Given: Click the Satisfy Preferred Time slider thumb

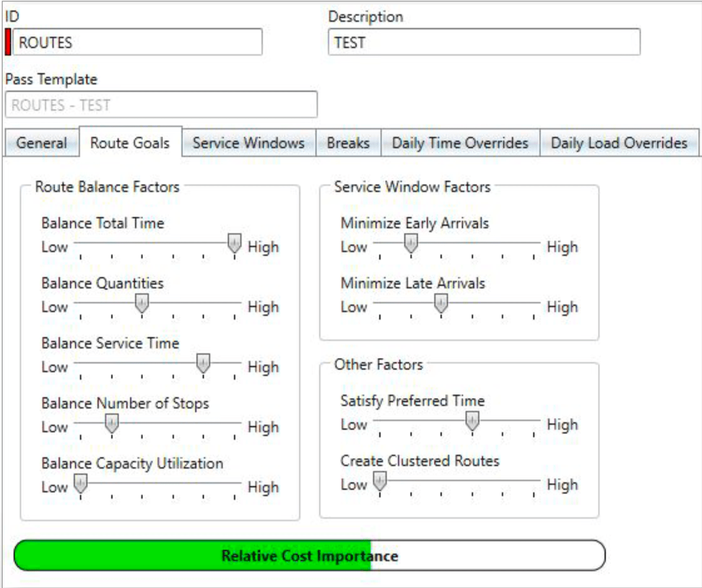Looking at the screenshot, I should [x=472, y=421].
